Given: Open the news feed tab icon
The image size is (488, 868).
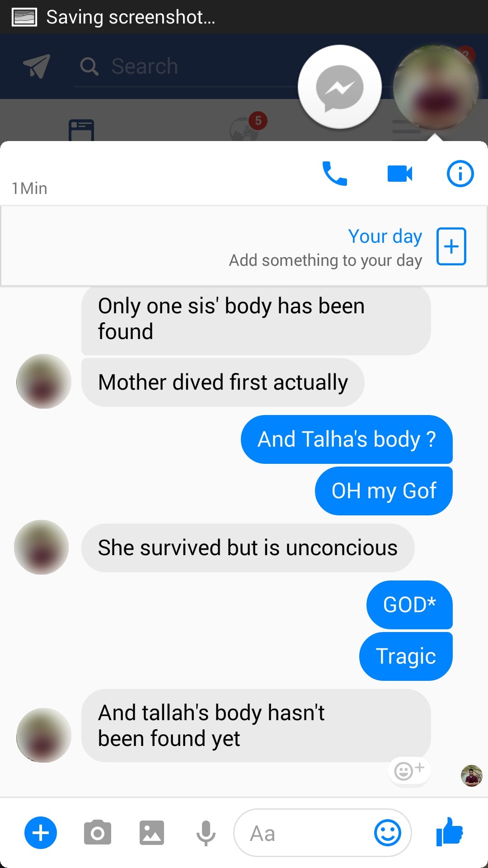Looking at the screenshot, I should pyautogui.click(x=81, y=130).
